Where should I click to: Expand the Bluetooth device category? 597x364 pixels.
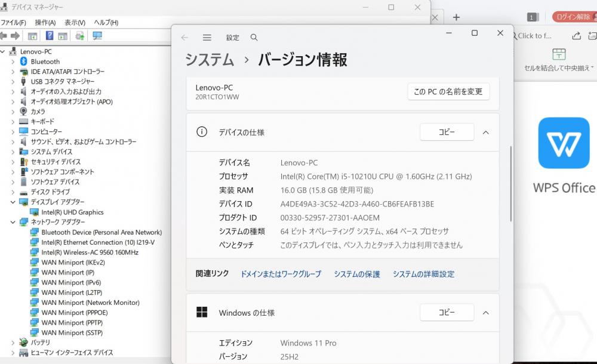[x=13, y=61]
